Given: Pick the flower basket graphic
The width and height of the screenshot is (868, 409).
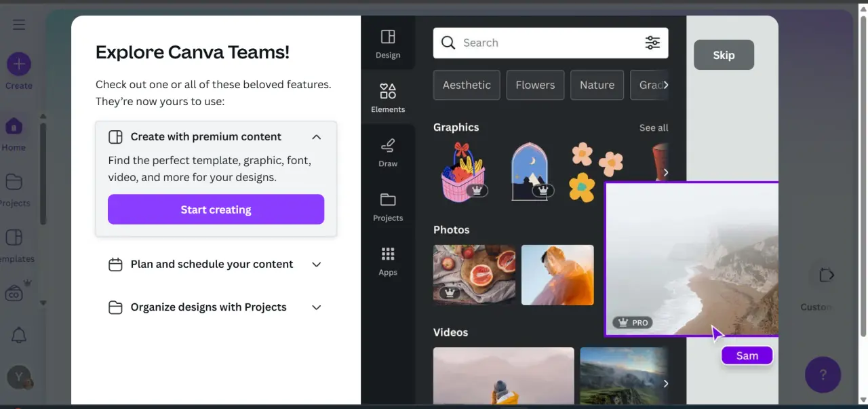Looking at the screenshot, I should [x=464, y=172].
